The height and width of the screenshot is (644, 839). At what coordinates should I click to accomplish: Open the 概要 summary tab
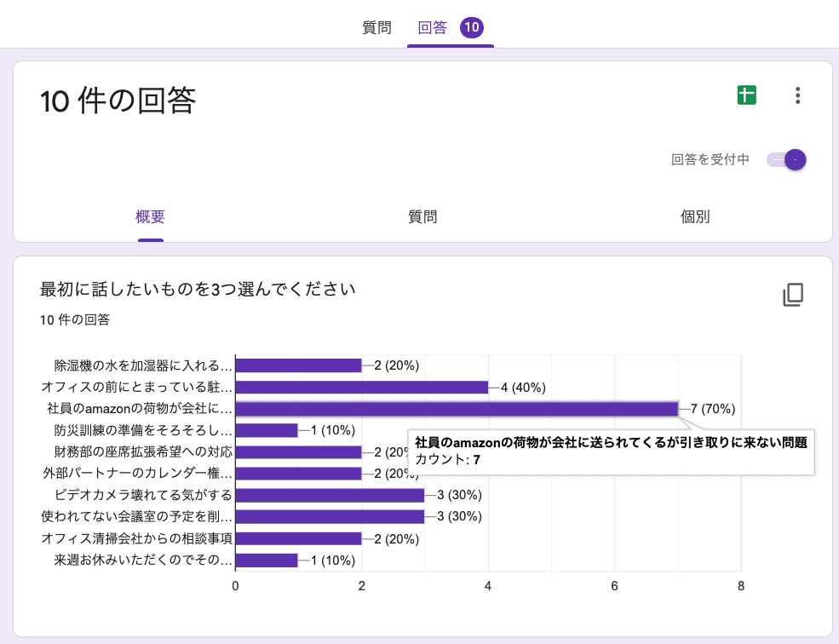click(151, 216)
